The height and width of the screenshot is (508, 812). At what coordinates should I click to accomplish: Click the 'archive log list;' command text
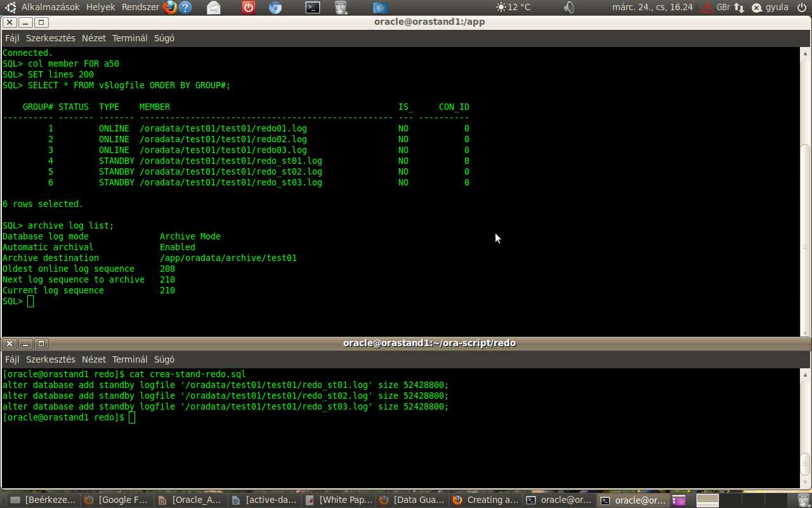click(71, 225)
